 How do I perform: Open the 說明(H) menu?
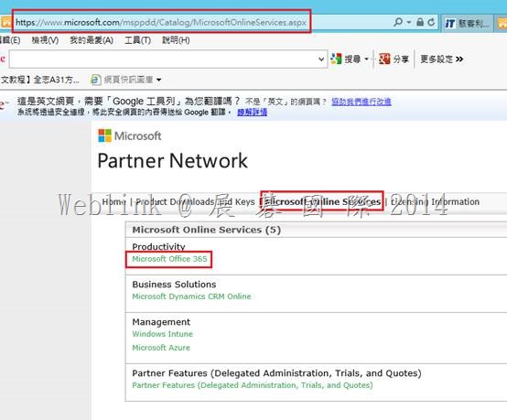click(176, 40)
